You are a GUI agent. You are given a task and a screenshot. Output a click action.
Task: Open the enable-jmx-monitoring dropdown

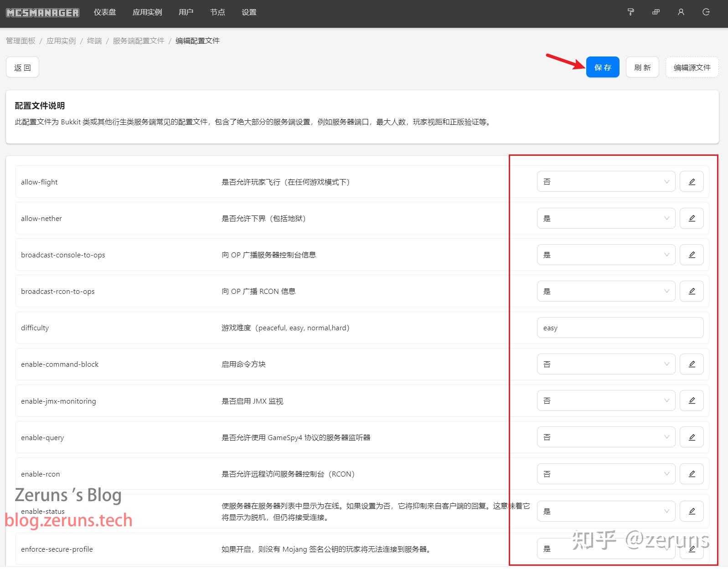coord(606,400)
